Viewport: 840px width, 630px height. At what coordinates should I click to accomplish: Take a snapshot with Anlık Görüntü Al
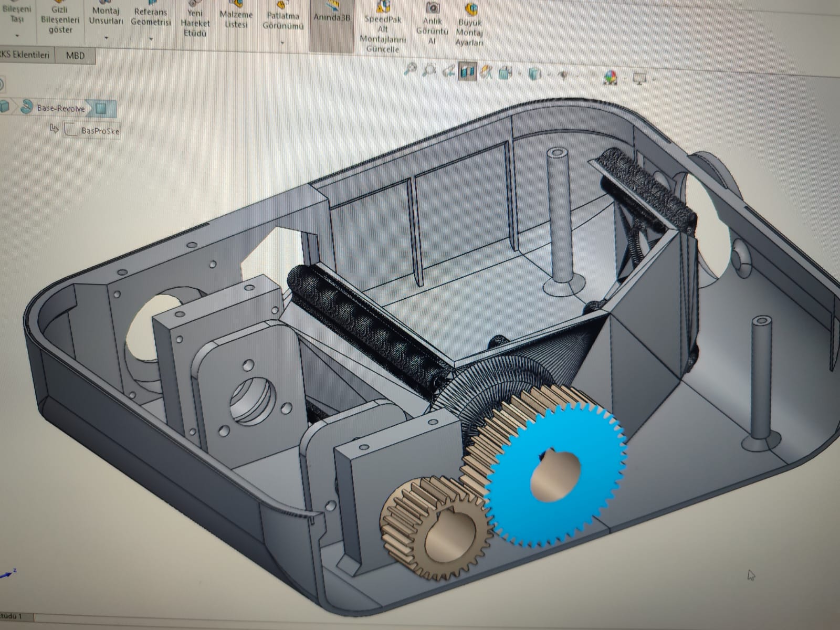click(x=432, y=23)
